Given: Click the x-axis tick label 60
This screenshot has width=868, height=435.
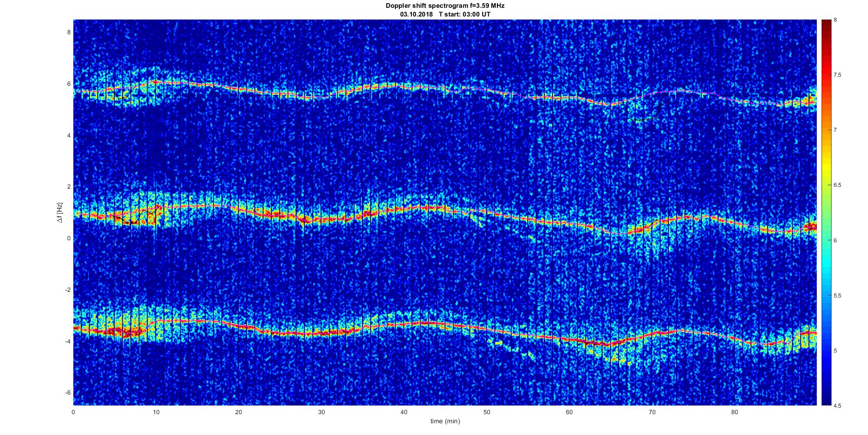Looking at the screenshot, I should [x=569, y=412].
